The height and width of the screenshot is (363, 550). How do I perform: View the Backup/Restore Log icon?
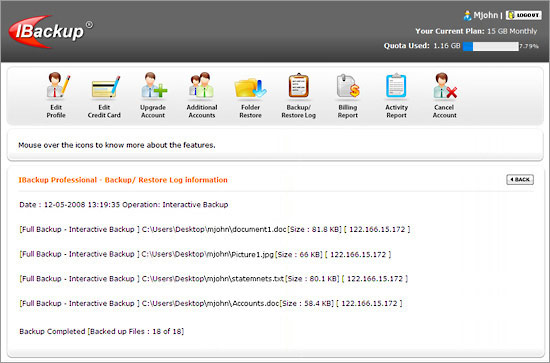[x=299, y=85]
